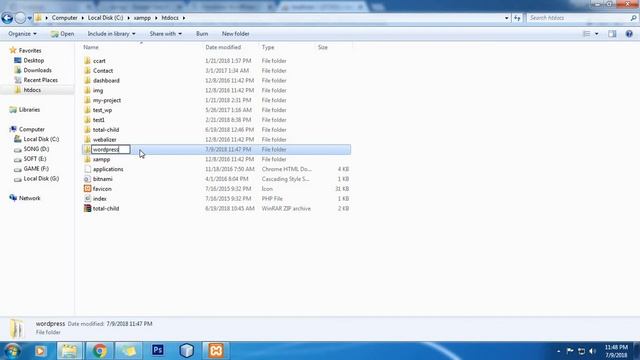Go back with the Back arrow button
The image size is (640, 360).
coord(7,18)
